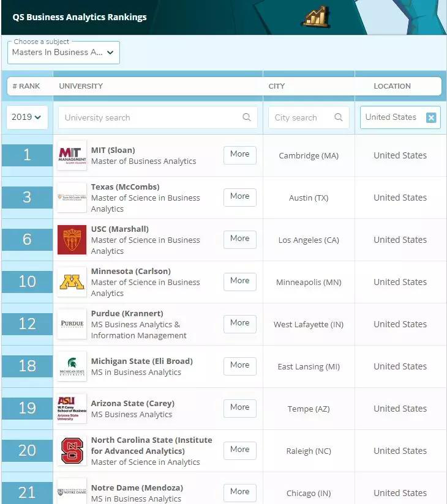Open the MIT (Sloan) university link
This screenshot has height=504, width=447.
[113, 150]
